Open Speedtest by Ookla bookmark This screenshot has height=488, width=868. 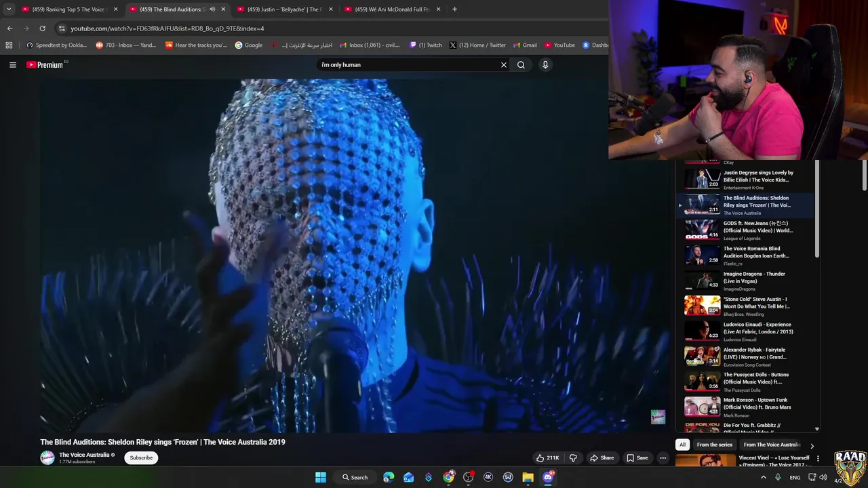pyautogui.click(x=56, y=45)
